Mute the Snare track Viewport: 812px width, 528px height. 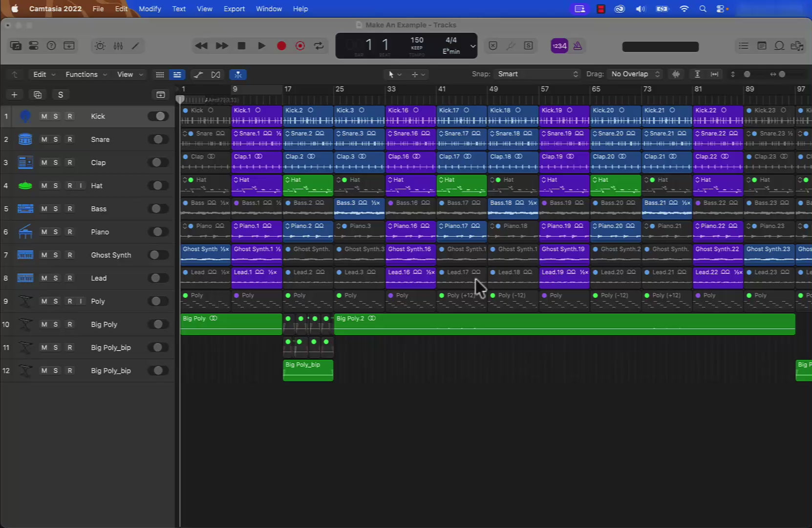point(44,139)
